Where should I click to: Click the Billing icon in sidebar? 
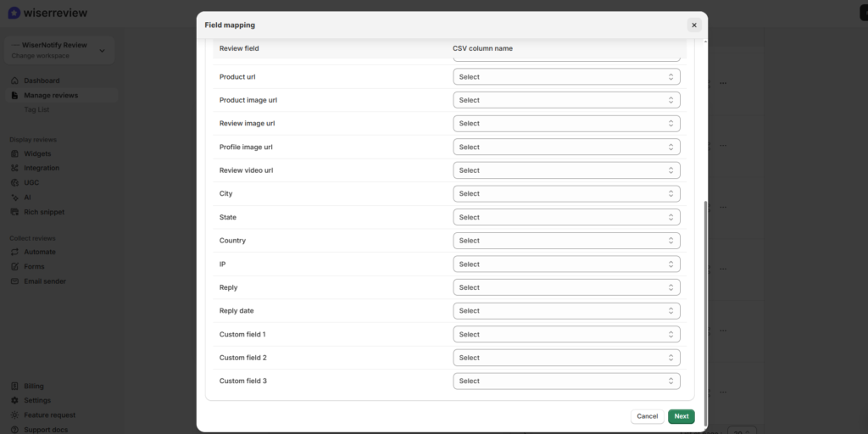tap(15, 386)
